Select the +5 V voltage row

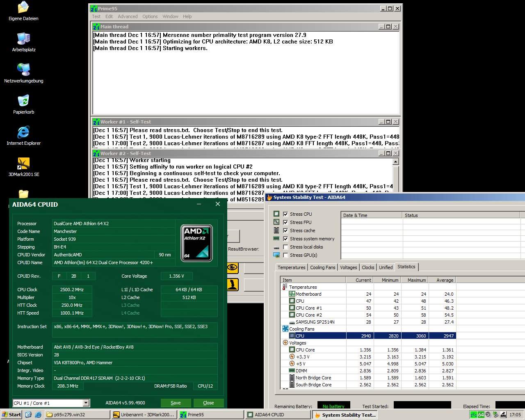[368, 364]
